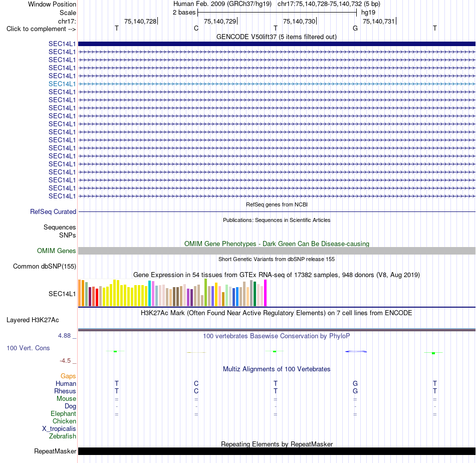Click the X_tropicalis species label
This screenshot has height=463, width=476.
pos(59,429)
